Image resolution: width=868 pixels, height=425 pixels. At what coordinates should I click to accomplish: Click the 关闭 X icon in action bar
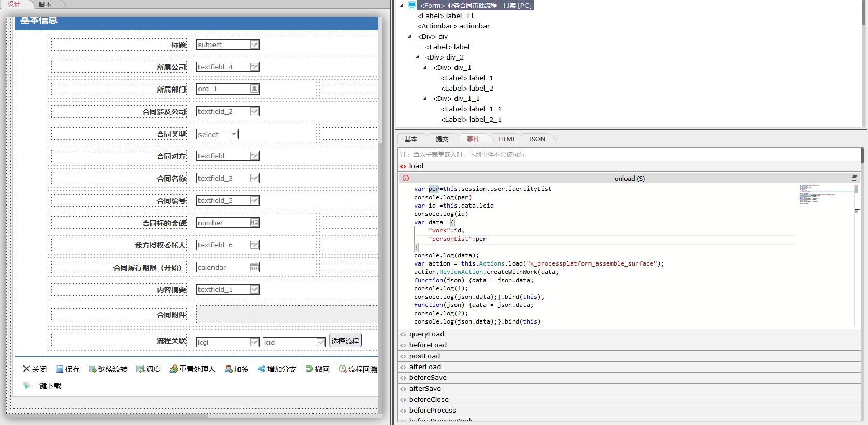click(26, 369)
